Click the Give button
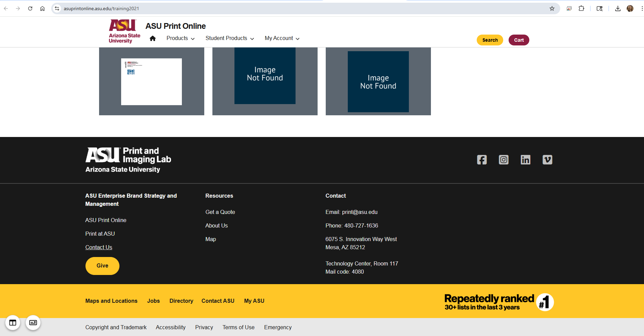Screen dimensions: 644x336 tap(102, 266)
